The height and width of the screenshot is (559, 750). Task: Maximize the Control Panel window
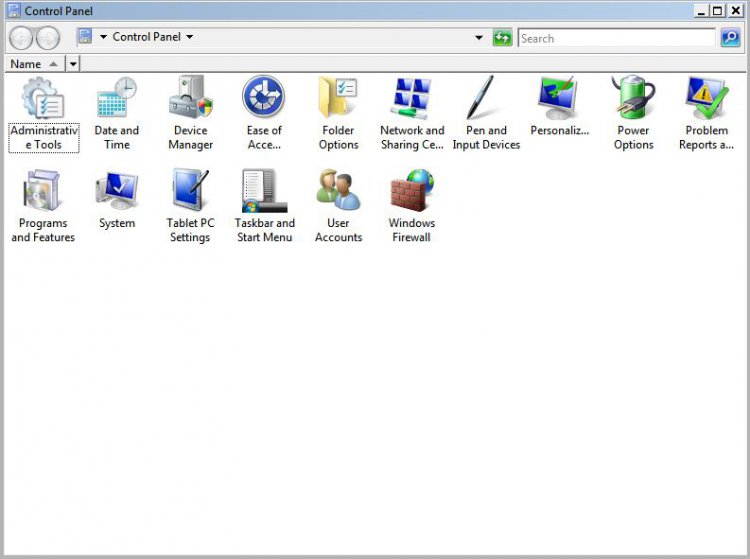point(717,11)
